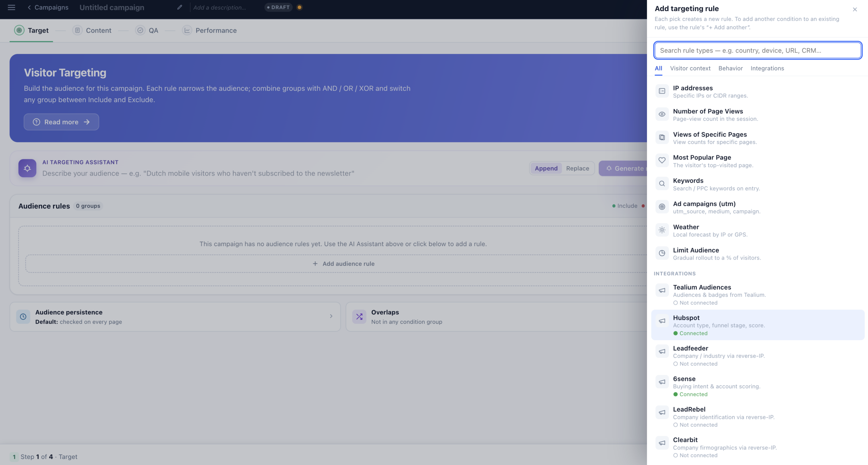Click the Add a description field

(219, 7)
